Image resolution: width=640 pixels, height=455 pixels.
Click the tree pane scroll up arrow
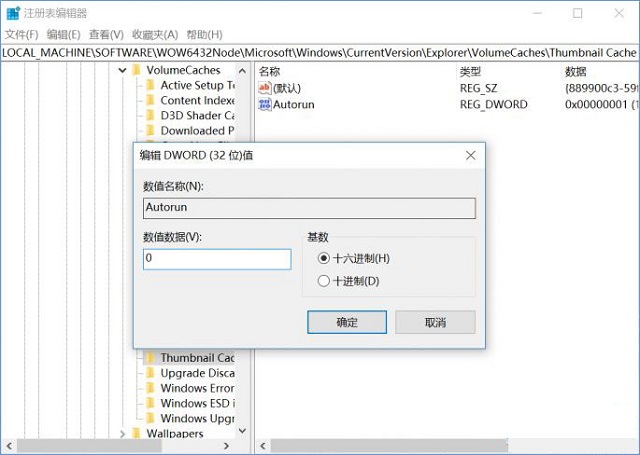[242, 71]
